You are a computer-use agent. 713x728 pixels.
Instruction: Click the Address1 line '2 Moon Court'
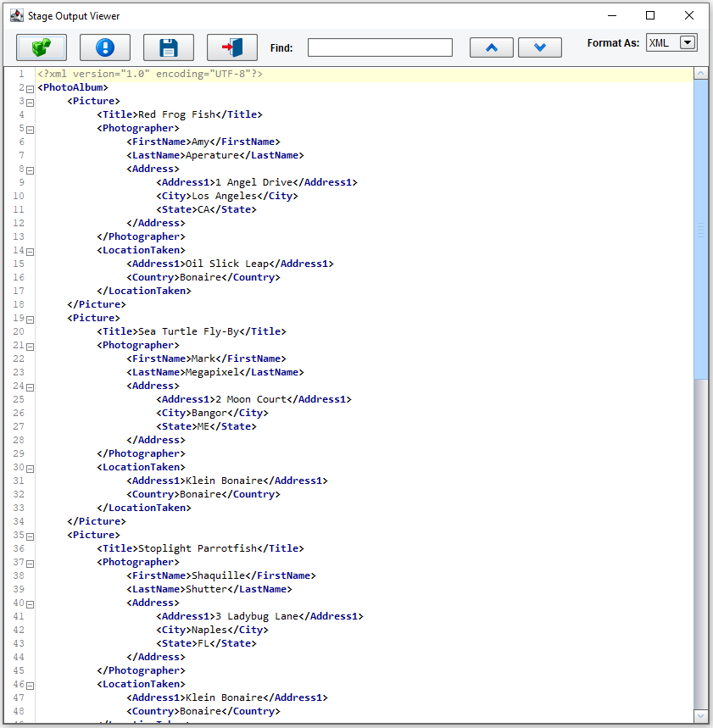[254, 399]
